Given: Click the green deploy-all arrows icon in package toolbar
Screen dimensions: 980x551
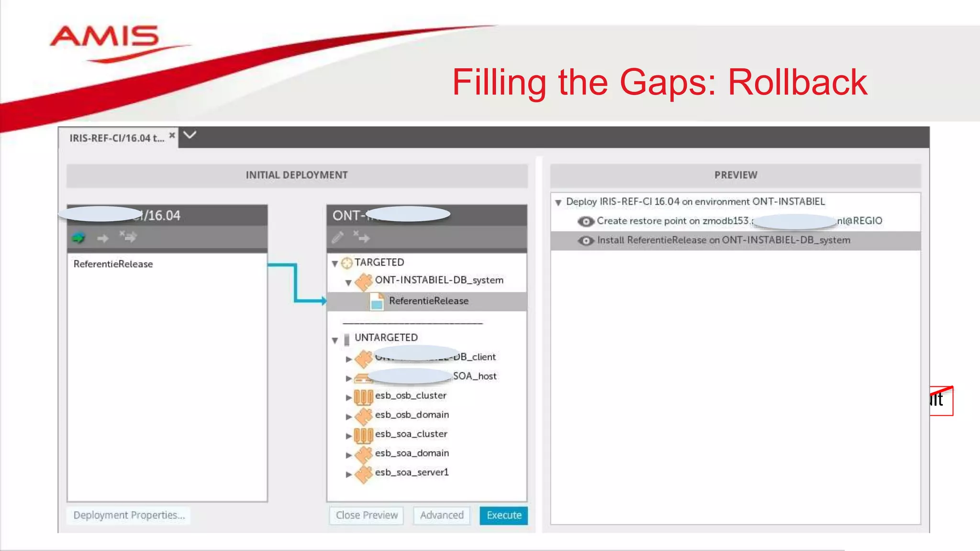Looking at the screenshot, I should 78,238.
